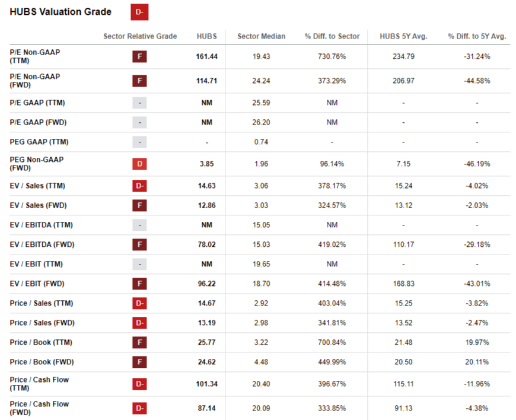Click the D- badge for Price / Cash Flow (FWD)
Screen dimensions: 516x420
click(x=139, y=409)
